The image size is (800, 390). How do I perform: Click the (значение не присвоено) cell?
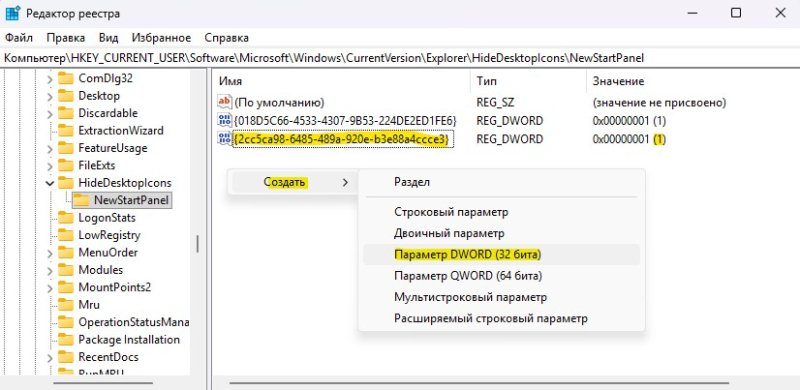coord(659,103)
